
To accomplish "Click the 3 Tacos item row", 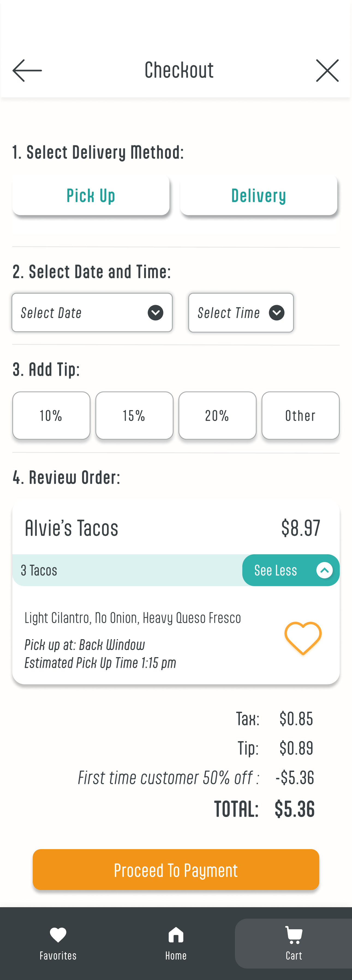I will click(x=114, y=570).
